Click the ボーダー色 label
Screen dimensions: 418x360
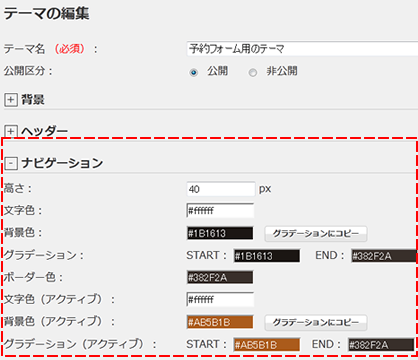(x=33, y=277)
